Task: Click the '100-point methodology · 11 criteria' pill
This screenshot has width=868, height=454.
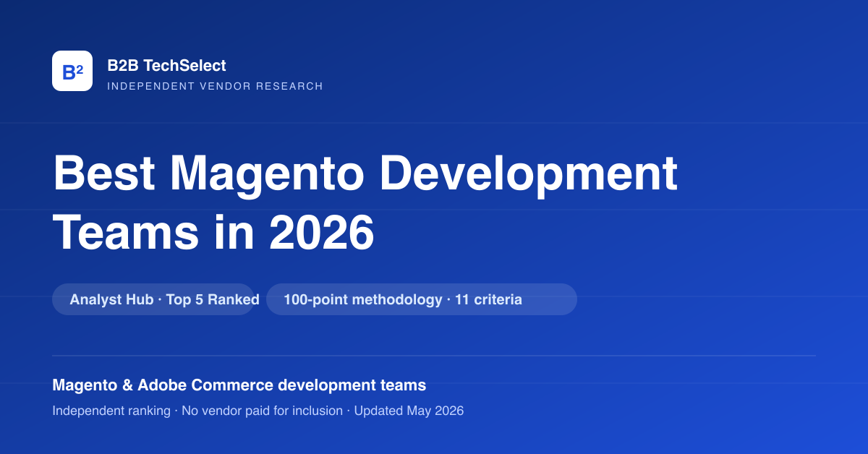Action: tap(422, 299)
